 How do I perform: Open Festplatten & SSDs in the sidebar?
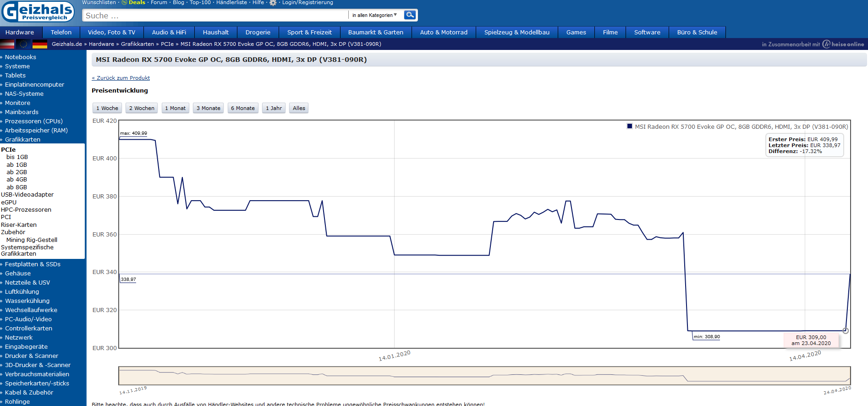coord(33,264)
